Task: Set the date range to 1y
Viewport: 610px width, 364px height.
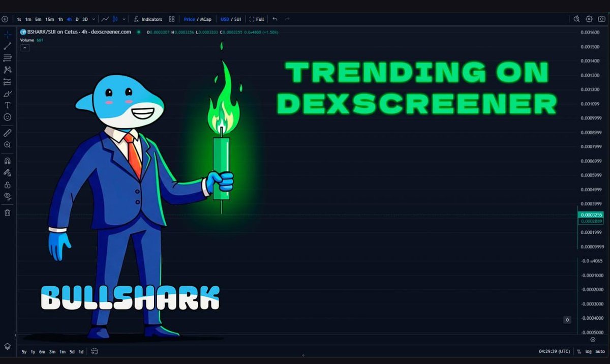Action: pos(33,352)
